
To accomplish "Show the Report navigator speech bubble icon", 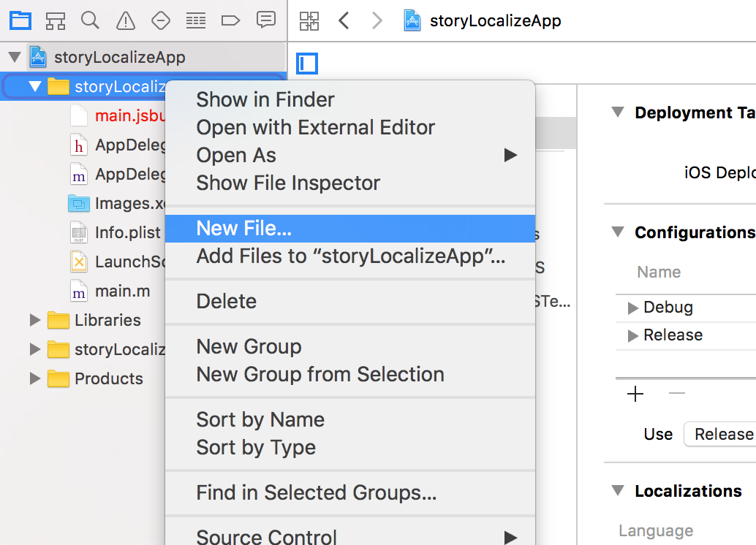I will 266,20.
